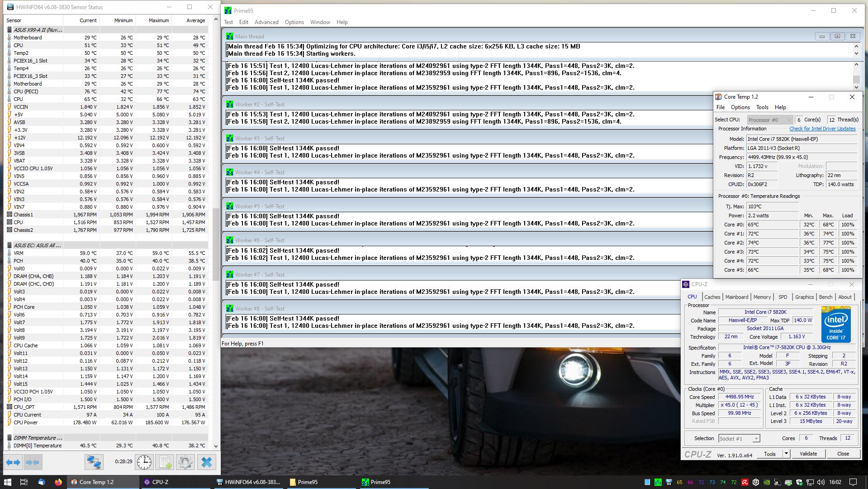Expand the Tools dropdown arrow in CPU-Z
This screenshot has height=489, width=868.
[x=786, y=454]
